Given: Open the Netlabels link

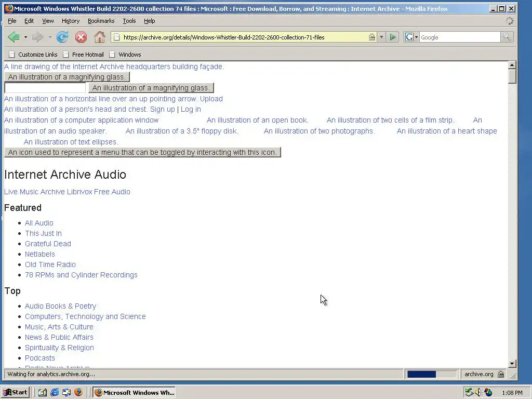Looking at the screenshot, I should tap(39, 254).
